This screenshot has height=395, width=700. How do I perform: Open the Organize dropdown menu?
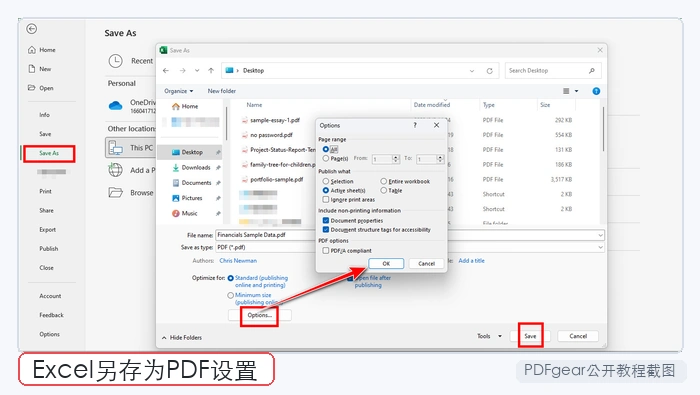(179, 91)
